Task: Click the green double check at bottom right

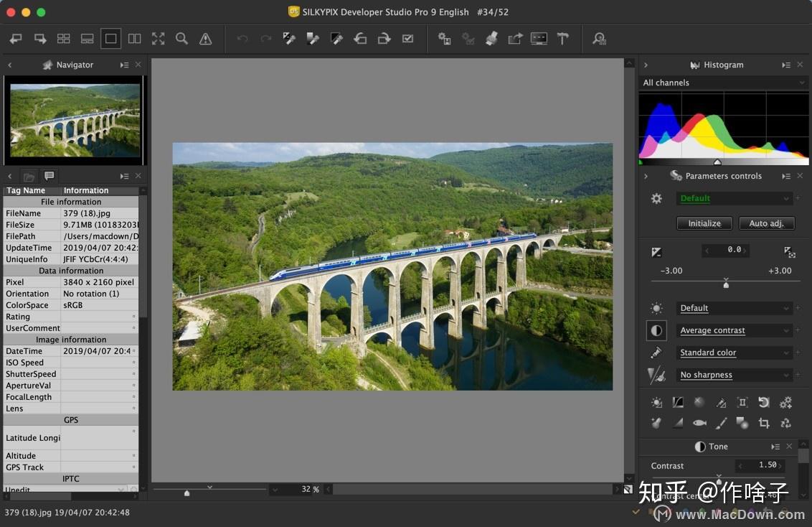Action: 636,513
